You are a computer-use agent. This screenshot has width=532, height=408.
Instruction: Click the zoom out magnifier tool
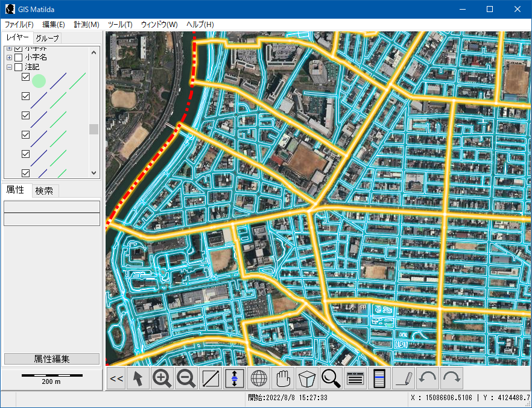[186, 378]
